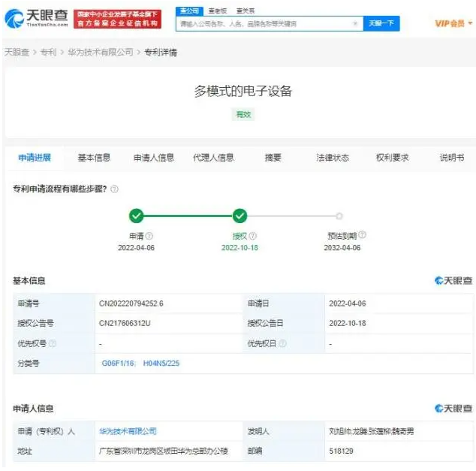Switch to the 说明书 tab
The image size is (476, 471).
tap(452, 158)
